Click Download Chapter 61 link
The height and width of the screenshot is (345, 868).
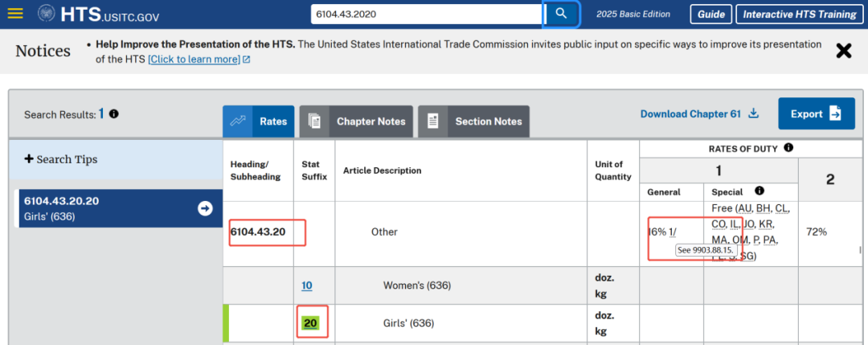click(x=690, y=114)
